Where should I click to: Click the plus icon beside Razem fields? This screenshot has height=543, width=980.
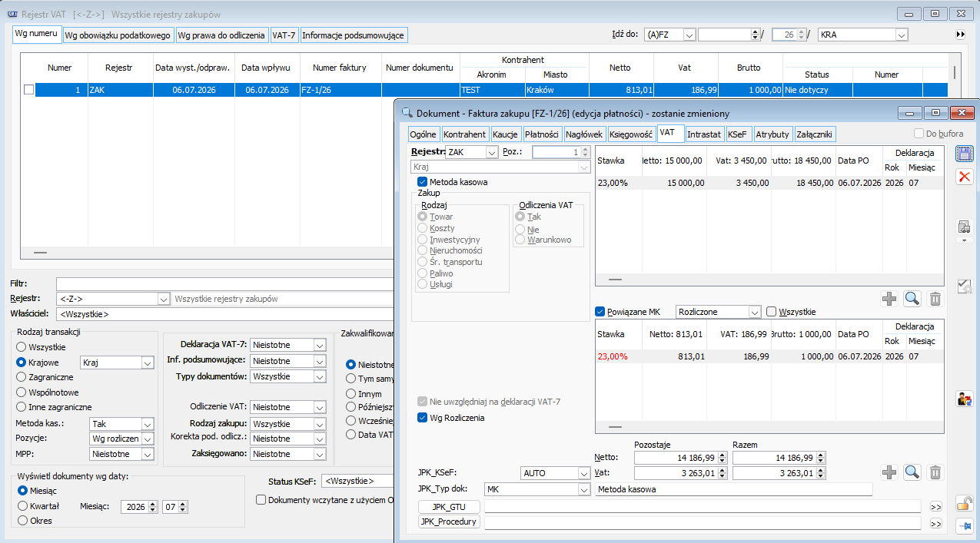pyautogui.click(x=889, y=472)
